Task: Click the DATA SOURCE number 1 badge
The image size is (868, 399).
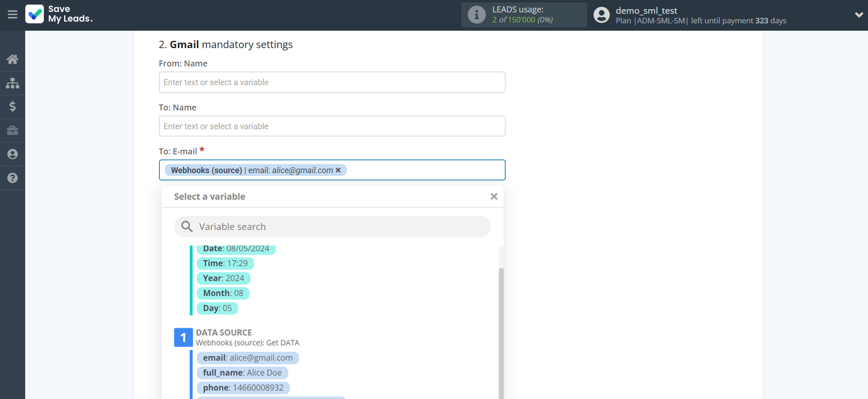Action: pyautogui.click(x=183, y=338)
